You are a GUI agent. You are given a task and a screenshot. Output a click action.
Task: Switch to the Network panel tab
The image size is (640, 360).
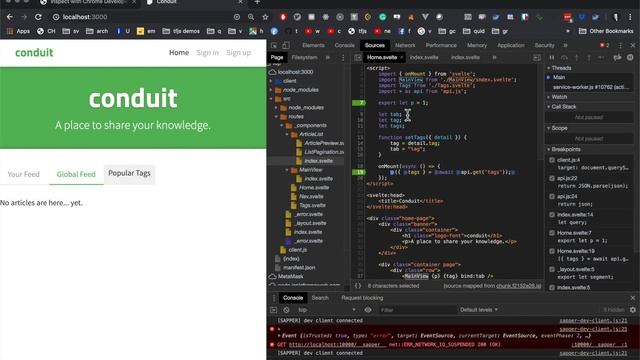pyautogui.click(x=405, y=45)
